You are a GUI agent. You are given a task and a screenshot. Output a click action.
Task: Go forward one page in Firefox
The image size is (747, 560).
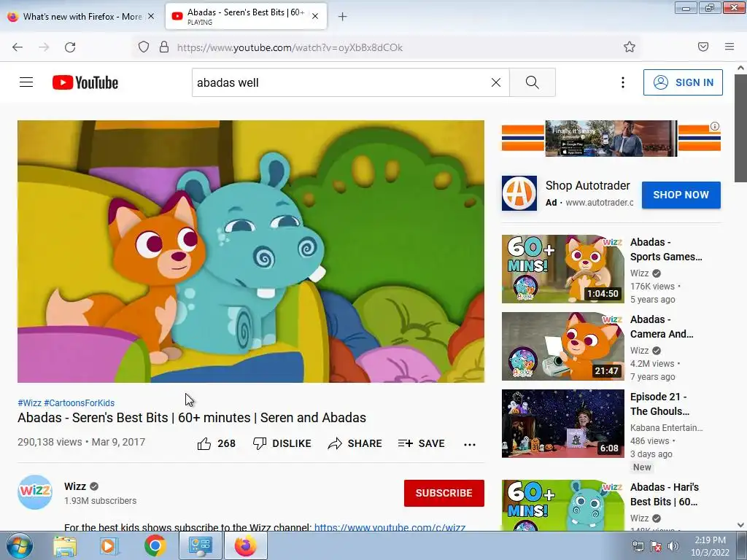44,47
